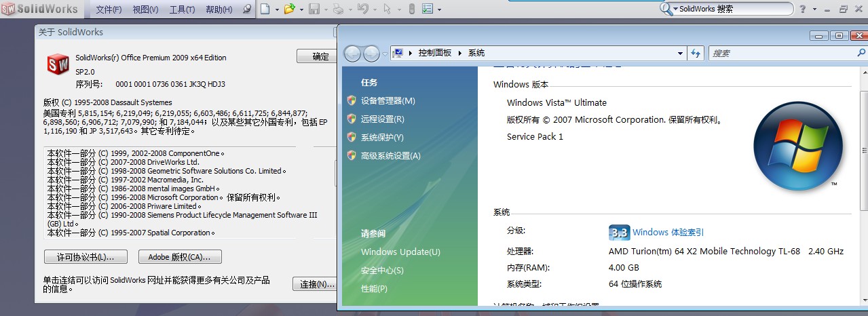Click the Save floppy disk icon
The width and height of the screenshot is (868, 316).
point(314,9)
